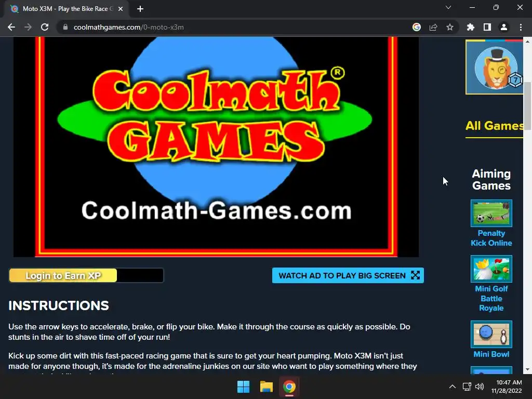Minimize the Chrome window
The width and height of the screenshot is (532, 399).
tap(472, 7)
